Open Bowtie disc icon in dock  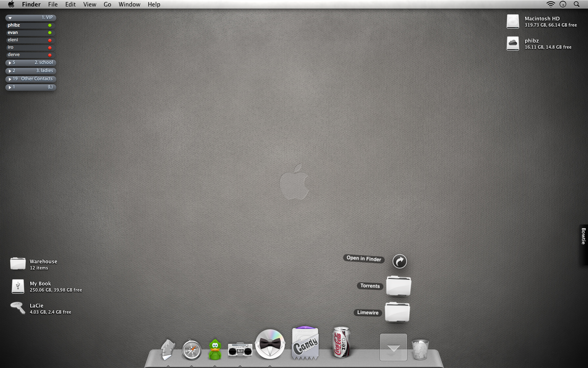pos(270,344)
